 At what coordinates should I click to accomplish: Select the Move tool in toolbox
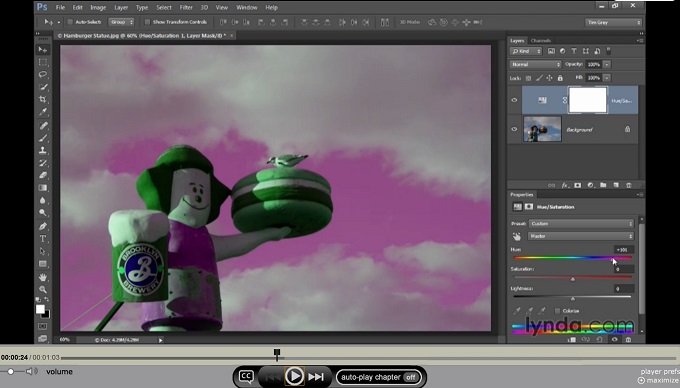[42, 50]
